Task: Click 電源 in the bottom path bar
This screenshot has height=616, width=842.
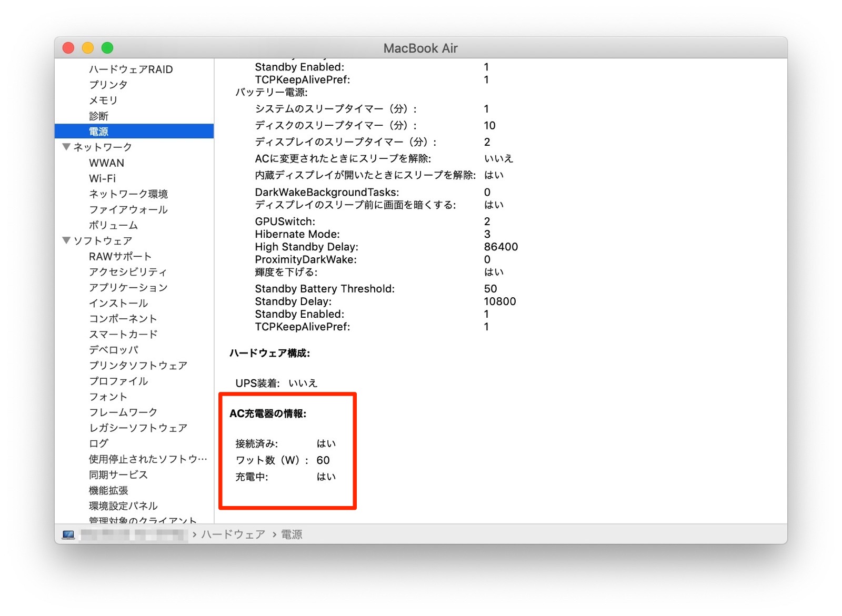Action: pyautogui.click(x=292, y=534)
